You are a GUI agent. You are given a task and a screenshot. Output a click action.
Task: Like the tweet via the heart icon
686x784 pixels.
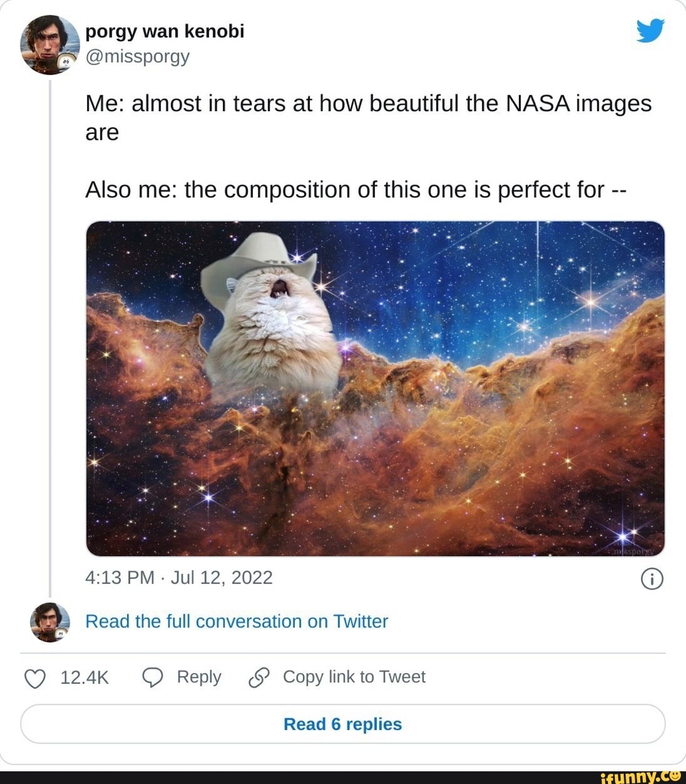pyautogui.click(x=34, y=677)
